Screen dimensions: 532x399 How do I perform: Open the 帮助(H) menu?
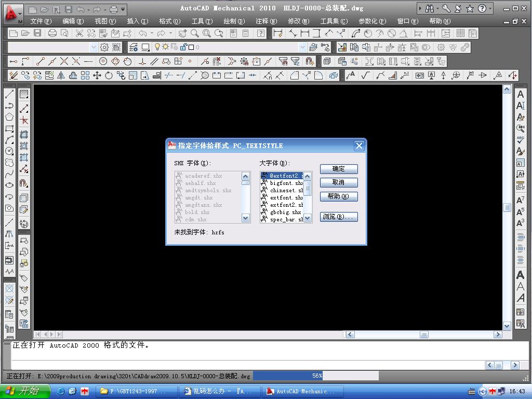[440, 21]
